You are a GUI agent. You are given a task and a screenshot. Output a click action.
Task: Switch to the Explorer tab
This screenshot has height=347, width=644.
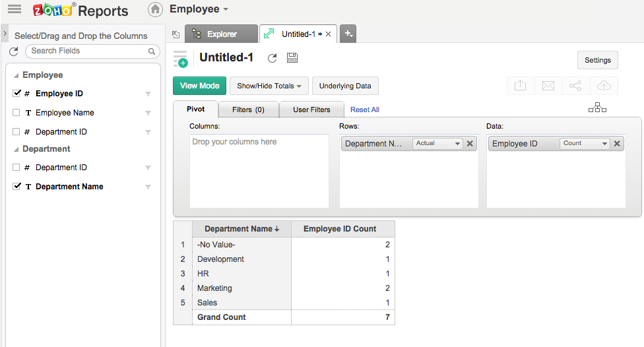[x=221, y=34]
